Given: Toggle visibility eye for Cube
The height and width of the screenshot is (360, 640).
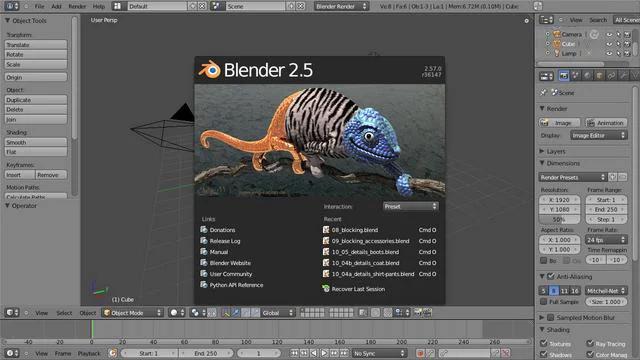Looking at the screenshot, I should (609, 44).
